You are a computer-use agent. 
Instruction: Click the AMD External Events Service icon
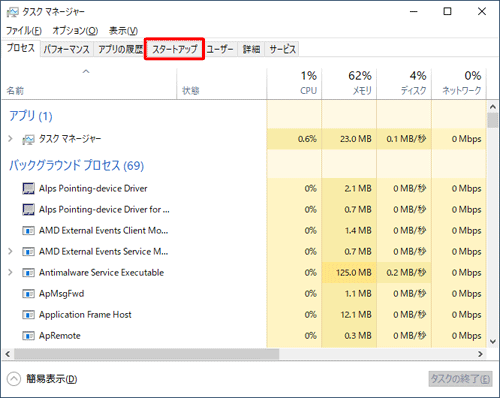28,252
